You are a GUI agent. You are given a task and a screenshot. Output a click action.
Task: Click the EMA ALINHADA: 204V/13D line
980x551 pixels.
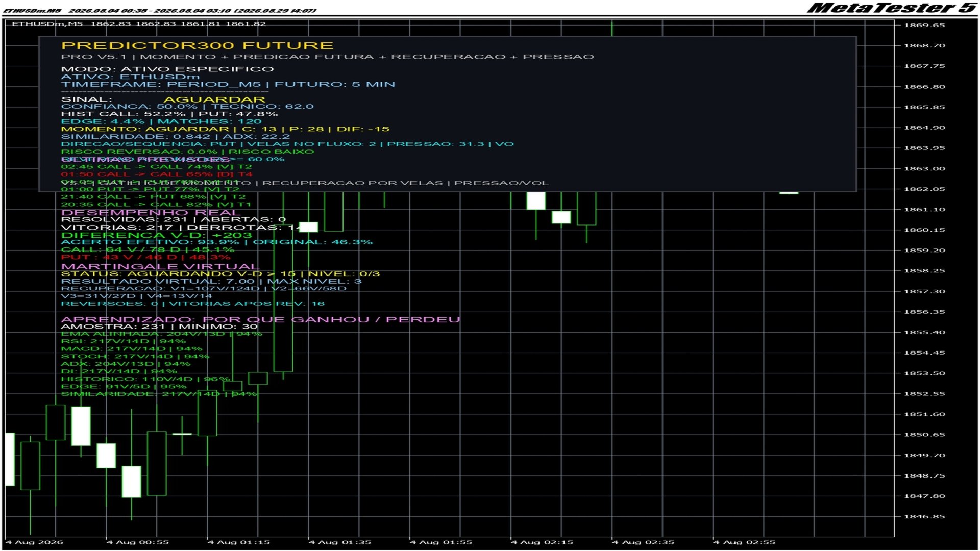pos(162,334)
